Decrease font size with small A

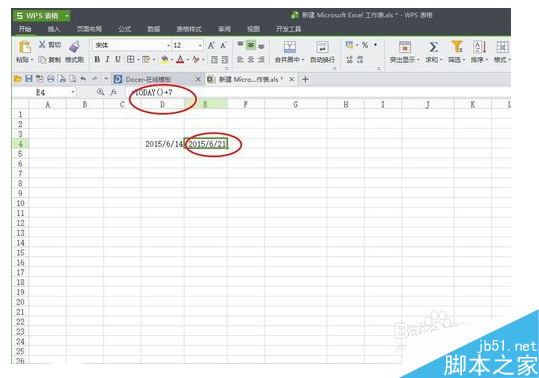223,45
